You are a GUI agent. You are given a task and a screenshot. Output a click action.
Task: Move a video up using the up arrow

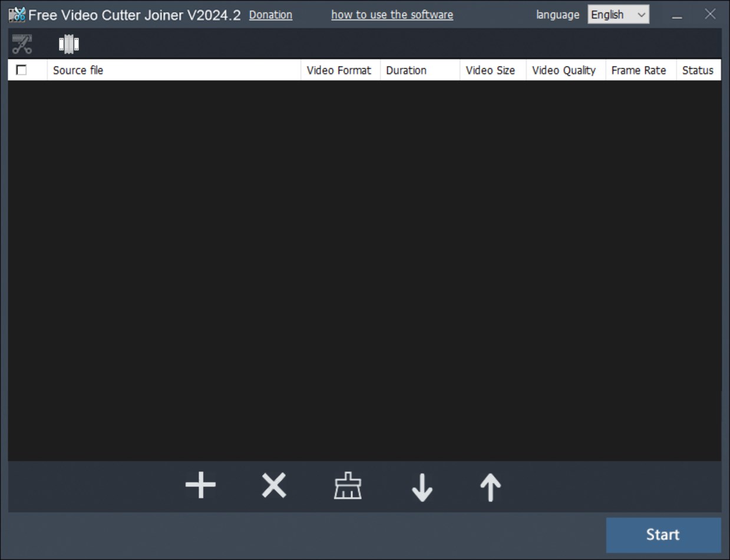[490, 486]
